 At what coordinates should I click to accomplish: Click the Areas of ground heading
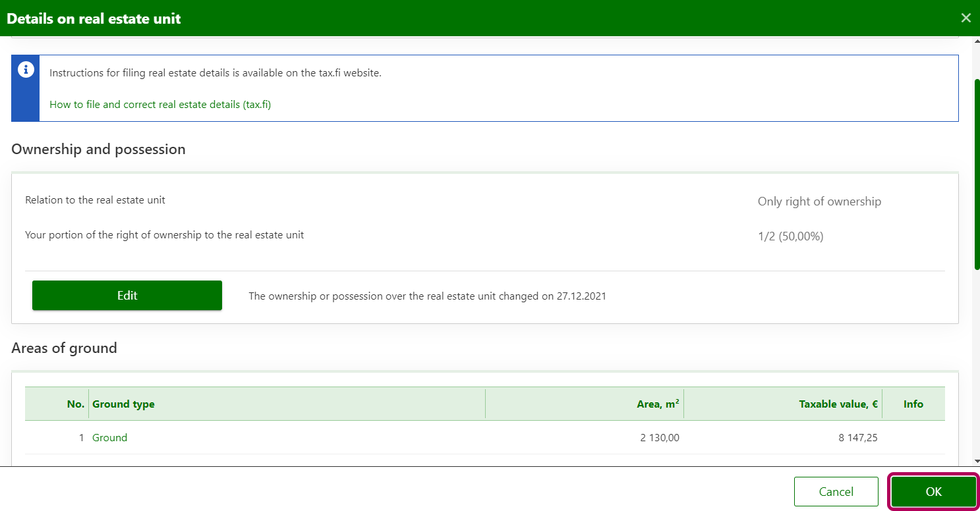[x=64, y=348]
